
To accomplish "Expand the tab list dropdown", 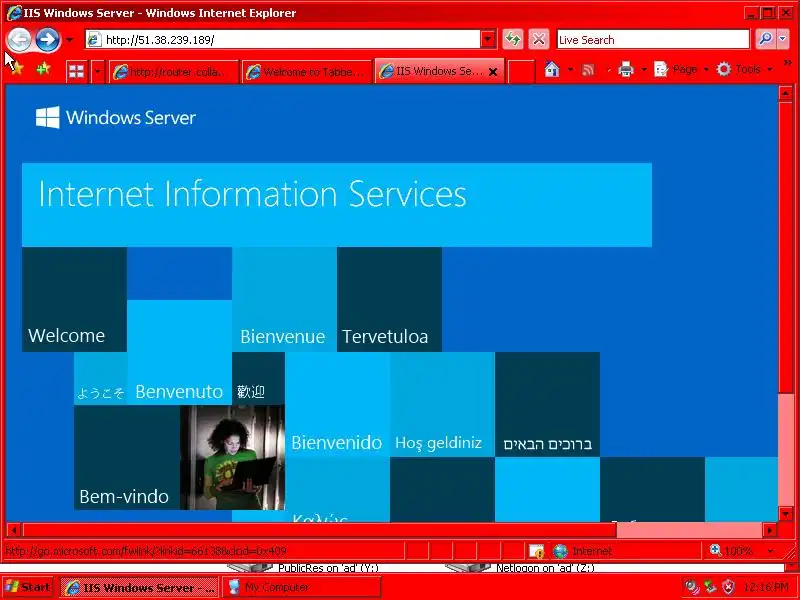I will point(97,71).
